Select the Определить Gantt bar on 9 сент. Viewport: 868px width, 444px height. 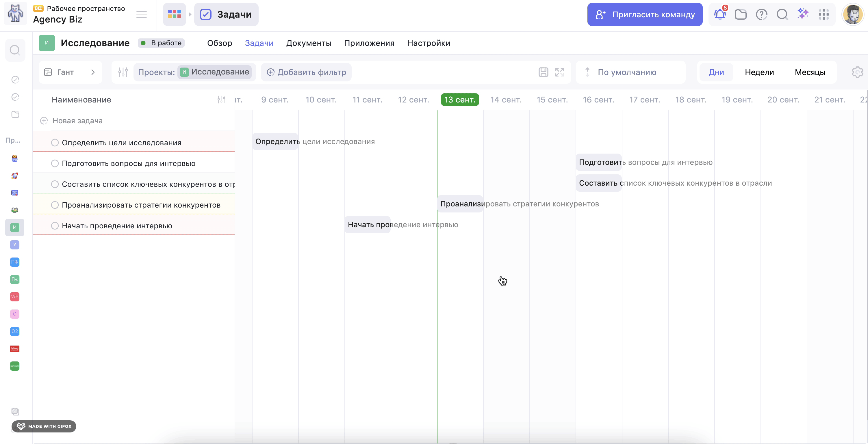pos(275,141)
